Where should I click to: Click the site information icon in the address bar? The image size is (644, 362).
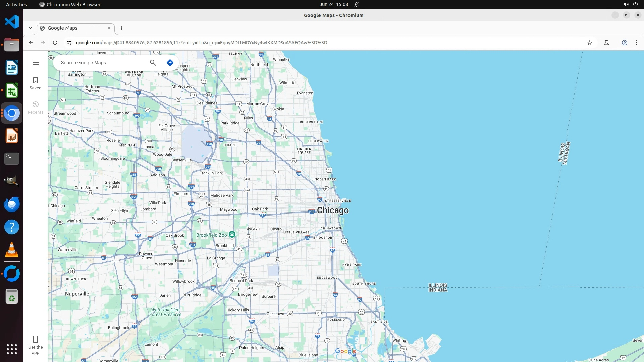69,43
